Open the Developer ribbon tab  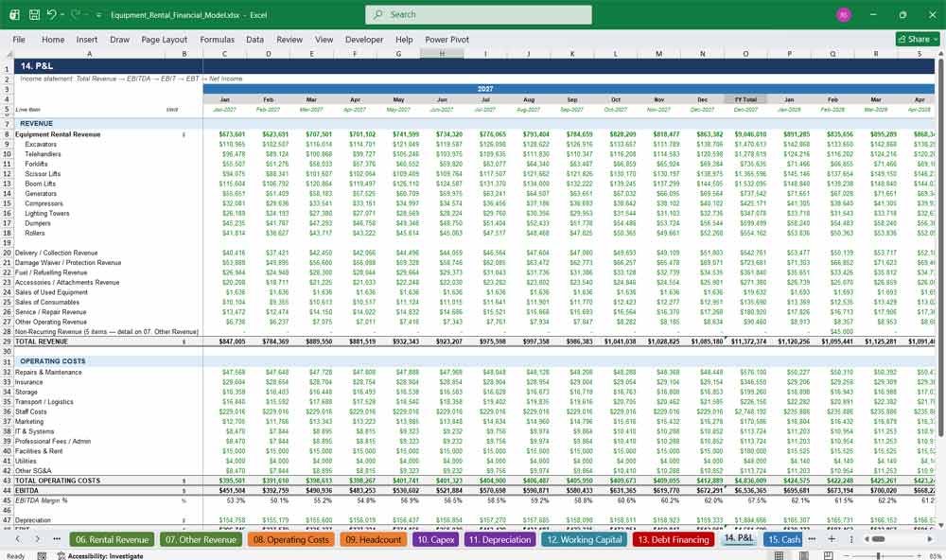(x=364, y=39)
